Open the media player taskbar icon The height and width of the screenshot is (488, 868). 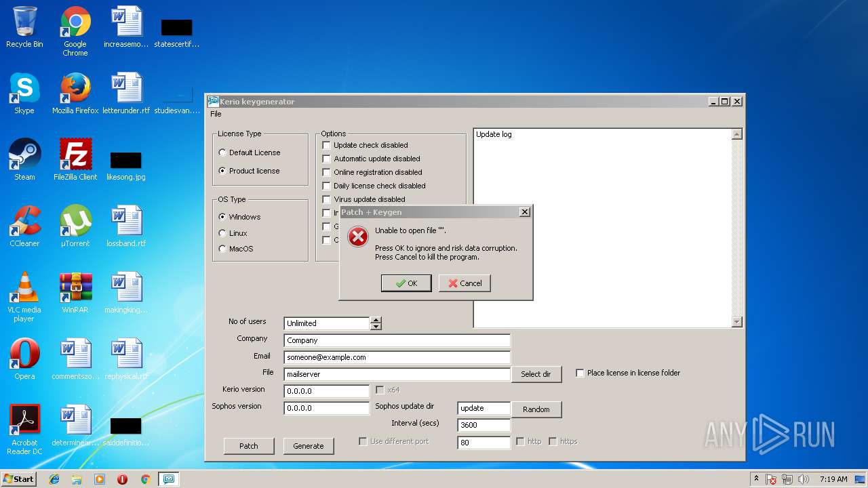tap(100, 479)
